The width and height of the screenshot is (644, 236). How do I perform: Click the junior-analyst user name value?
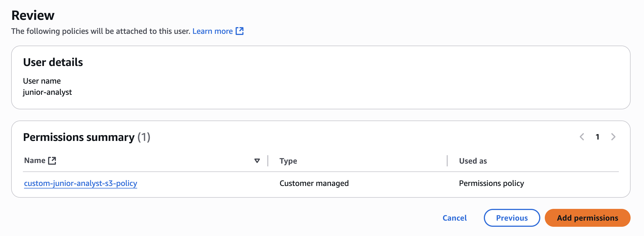pos(47,92)
